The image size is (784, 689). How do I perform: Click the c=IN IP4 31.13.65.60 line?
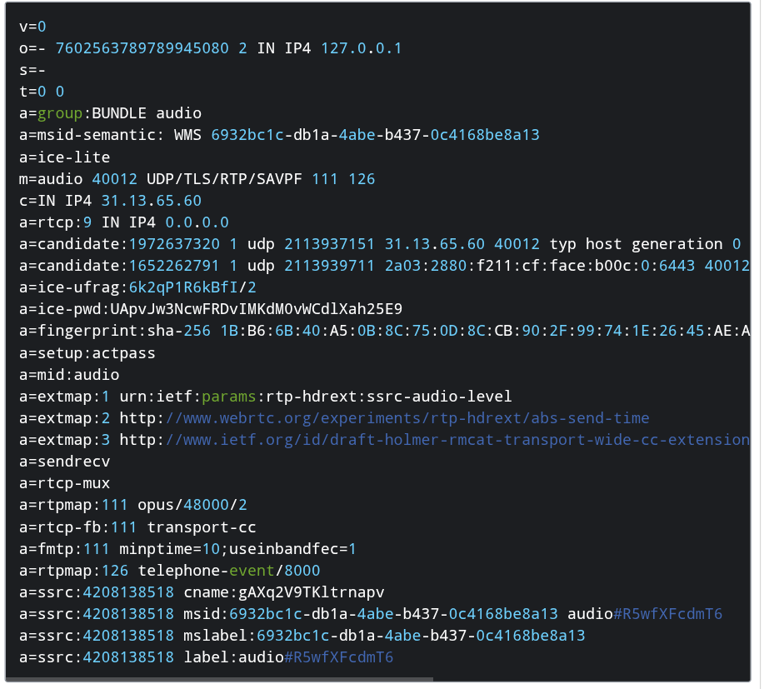[x=109, y=201]
